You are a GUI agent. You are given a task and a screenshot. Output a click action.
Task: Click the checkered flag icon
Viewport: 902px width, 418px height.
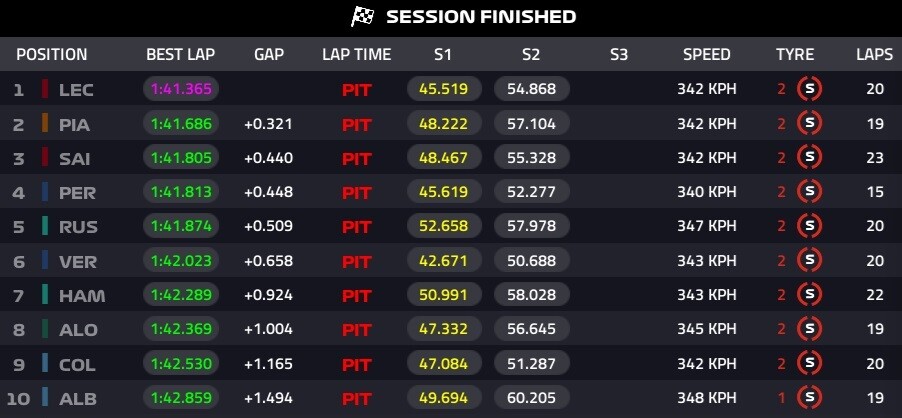362,17
